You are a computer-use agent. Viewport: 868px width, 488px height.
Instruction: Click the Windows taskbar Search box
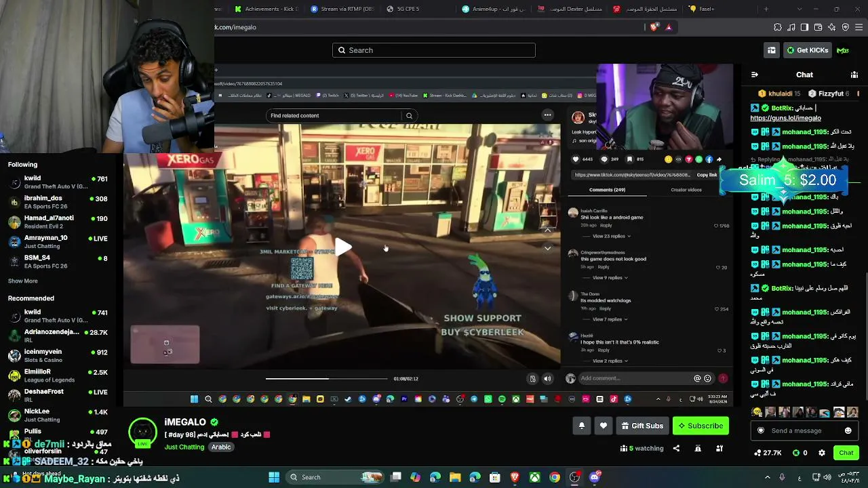335,477
